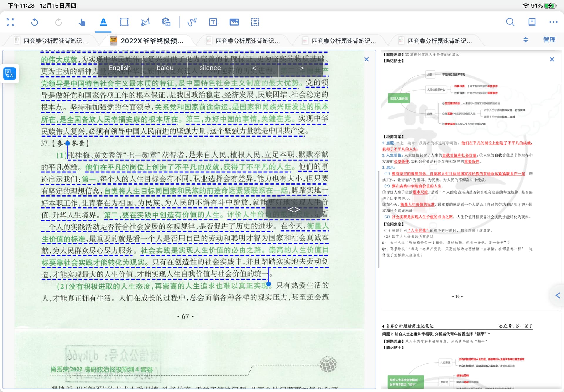Tap the 实现人生价值 mind map node
564x392 pixels.
pyautogui.click(x=399, y=98)
